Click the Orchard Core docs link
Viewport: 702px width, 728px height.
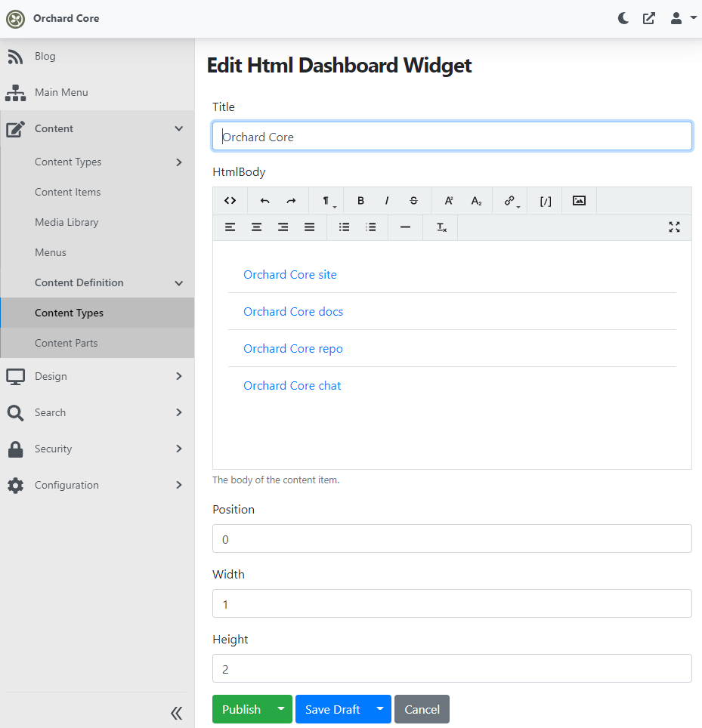(x=293, y=312)
